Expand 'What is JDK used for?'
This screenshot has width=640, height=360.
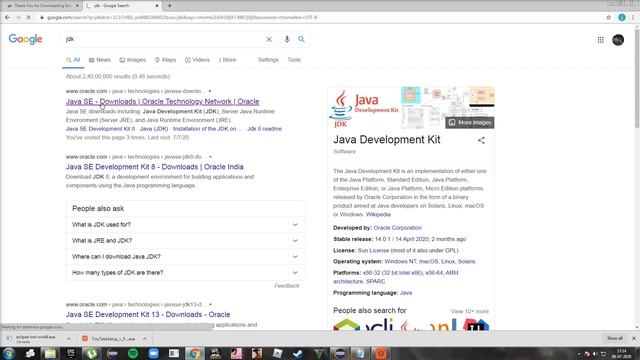coord(185,224)
